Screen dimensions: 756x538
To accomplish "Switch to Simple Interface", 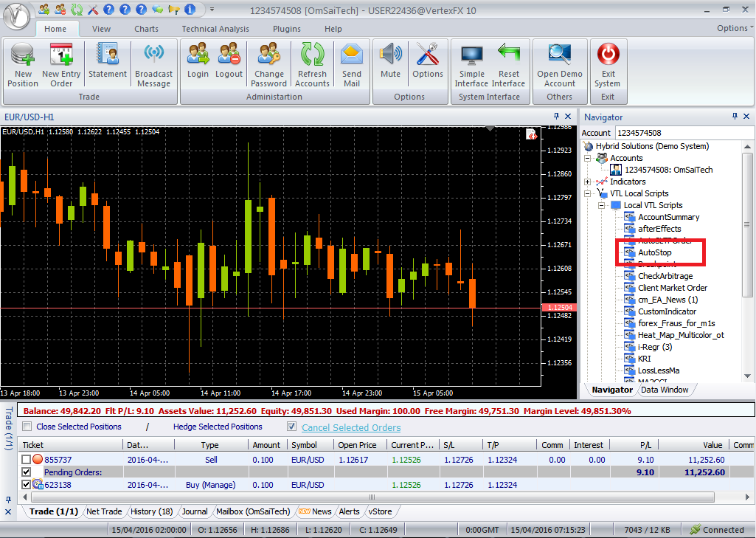I will pos(471,65).
